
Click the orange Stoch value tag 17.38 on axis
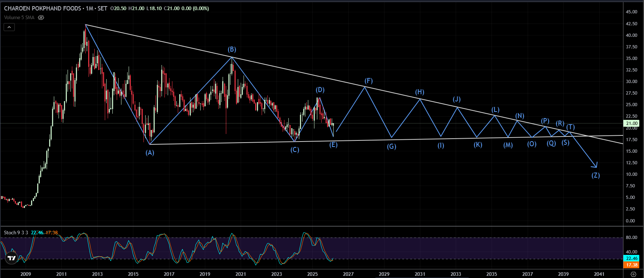point(631,265)
